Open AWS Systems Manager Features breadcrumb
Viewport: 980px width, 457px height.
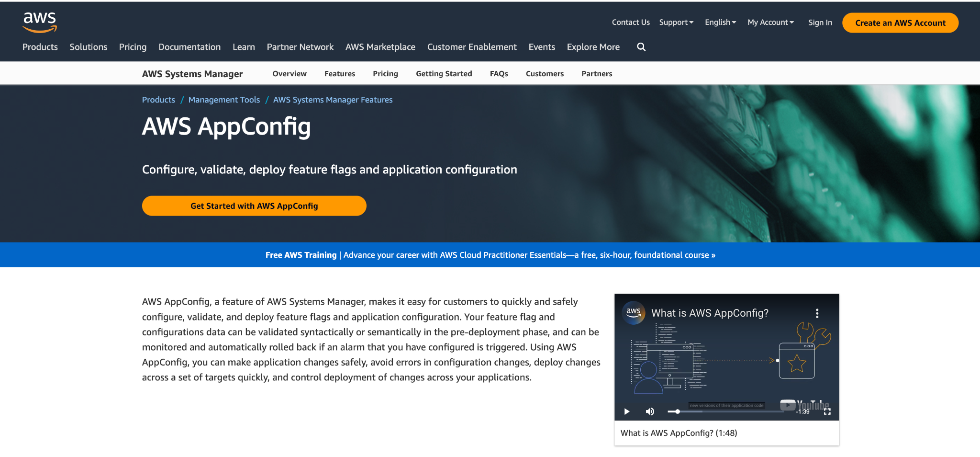pos(333,100)
